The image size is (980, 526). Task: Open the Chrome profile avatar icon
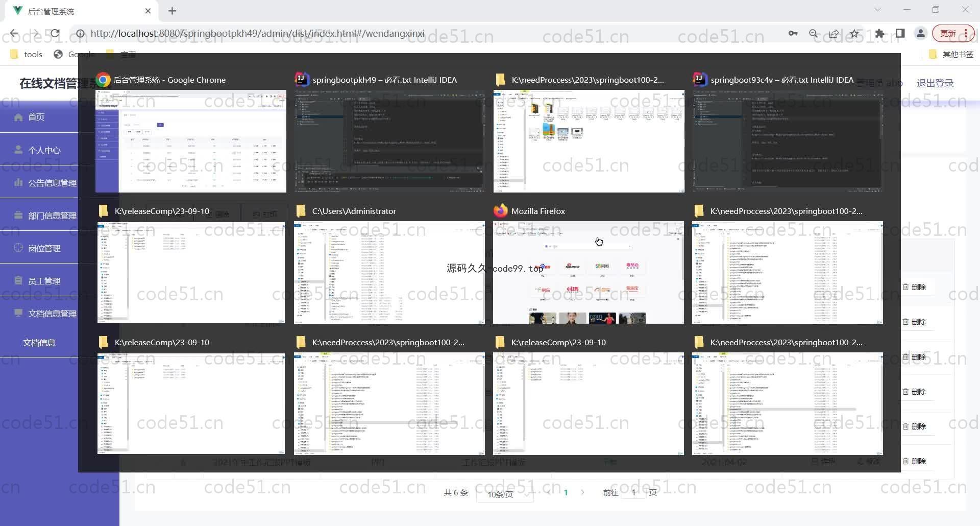point(921,34)
